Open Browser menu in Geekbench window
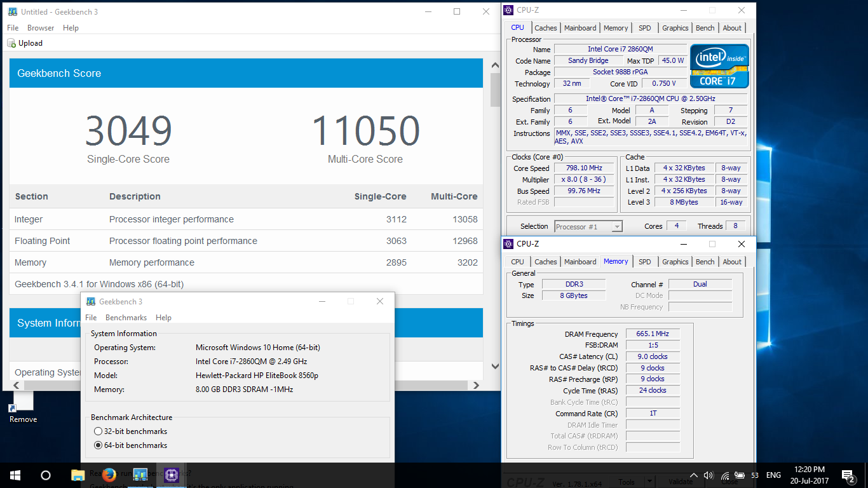The image size is (868, 488). [x=41, y=28]
